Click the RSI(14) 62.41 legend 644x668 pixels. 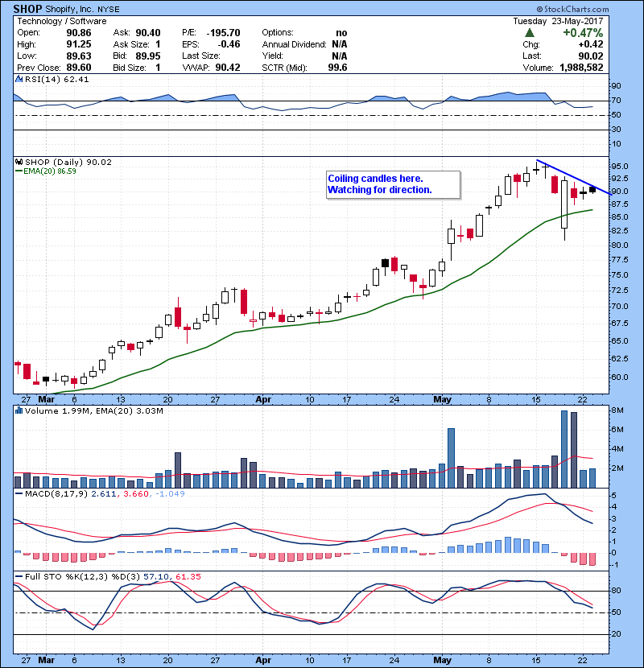point(56,79)
